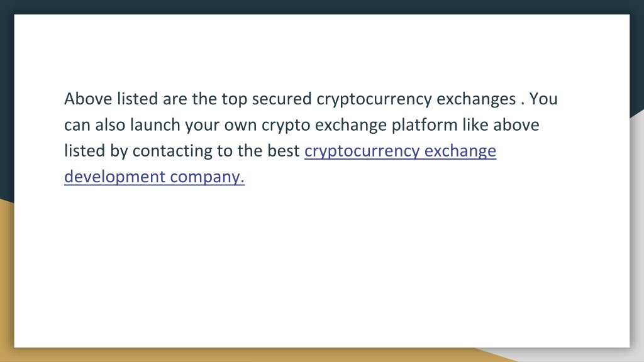The height and width of the screenshot is (362, 644).
Task: Click the gray triangle at bottom right corner
Action: [x=575, y=356]
